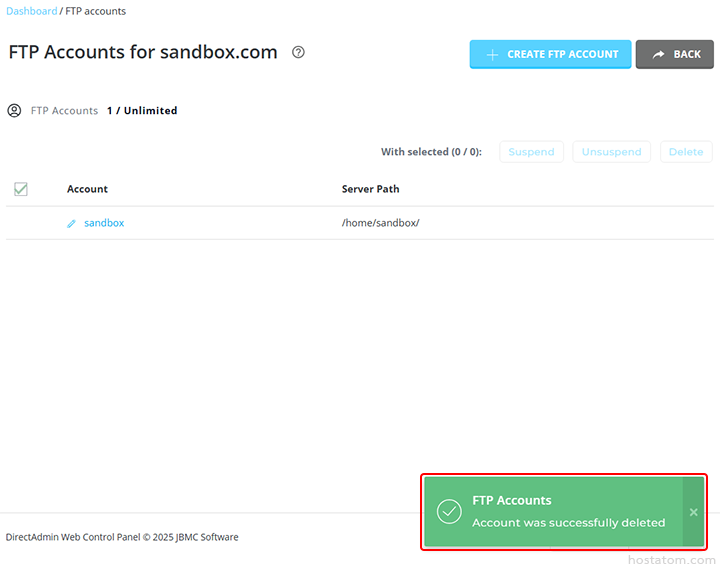Image resolution: width=720 pixels, height=568 pixels.
Task: Dismiss the FTP Accounts deleted notification
Action: click(694, 512)
